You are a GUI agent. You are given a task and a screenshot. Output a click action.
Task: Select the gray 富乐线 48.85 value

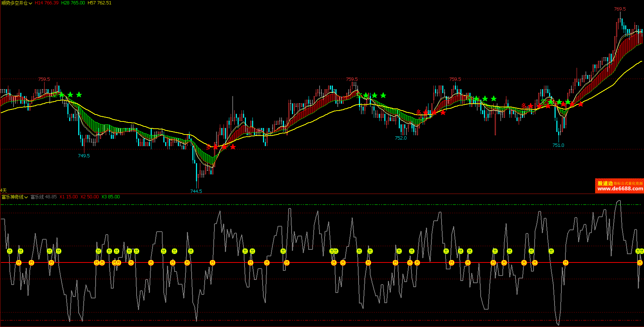43,197
